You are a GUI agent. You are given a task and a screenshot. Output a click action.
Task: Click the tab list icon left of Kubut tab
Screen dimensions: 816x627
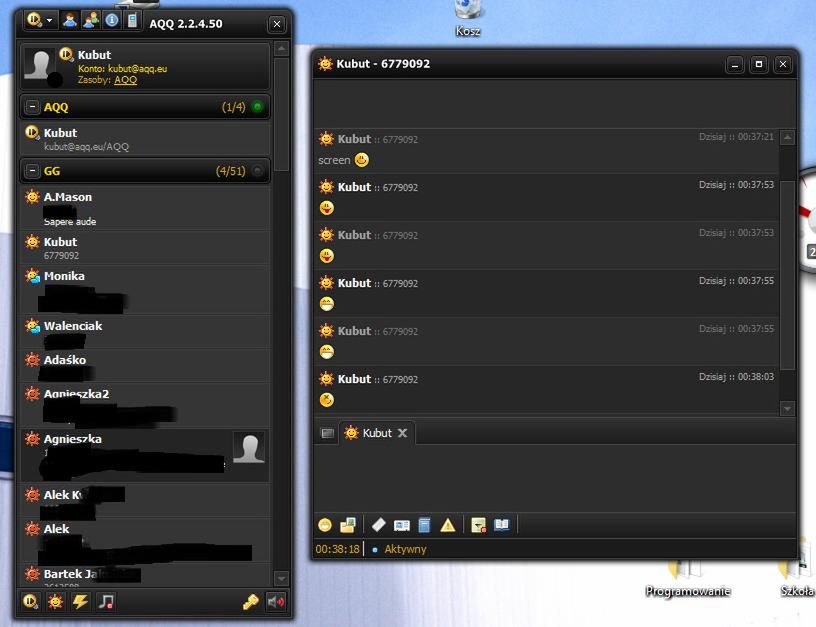pyautogui.click(x=327, y=433)
